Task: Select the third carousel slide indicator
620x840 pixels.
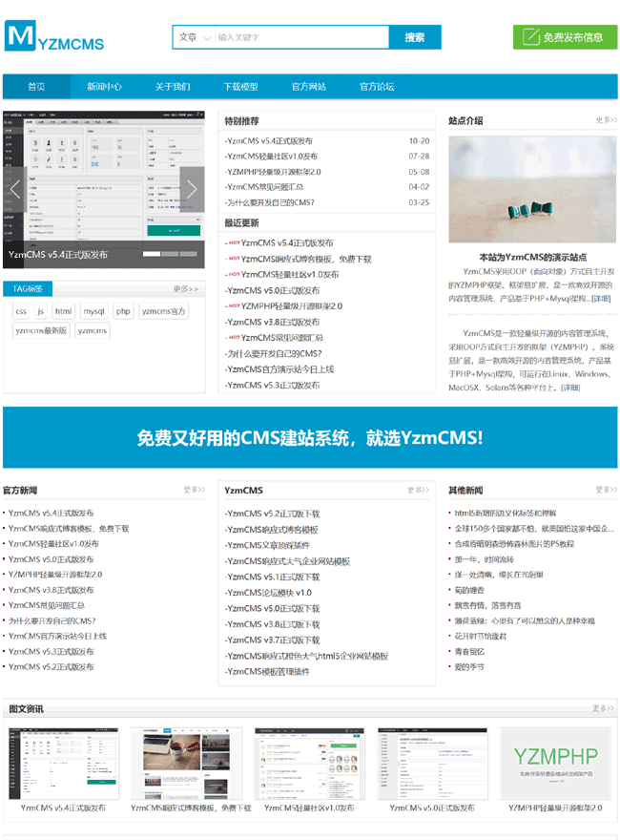Action: (188, 254)
